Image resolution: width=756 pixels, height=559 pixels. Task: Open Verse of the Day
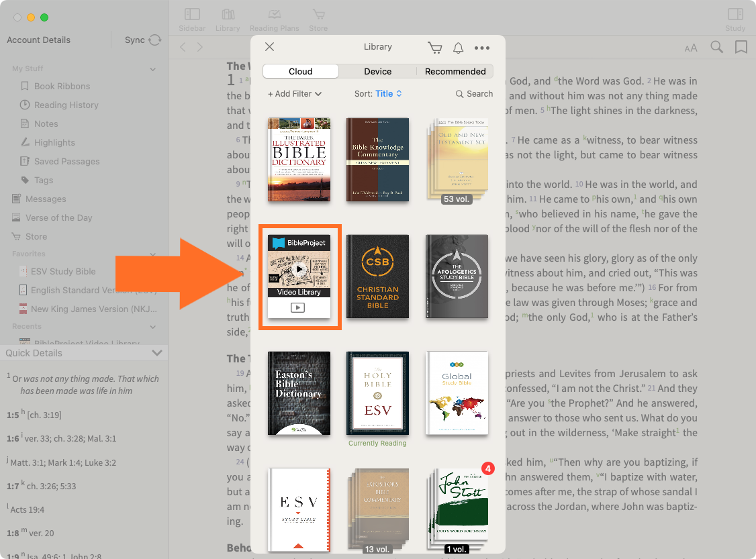coord(58,218)
